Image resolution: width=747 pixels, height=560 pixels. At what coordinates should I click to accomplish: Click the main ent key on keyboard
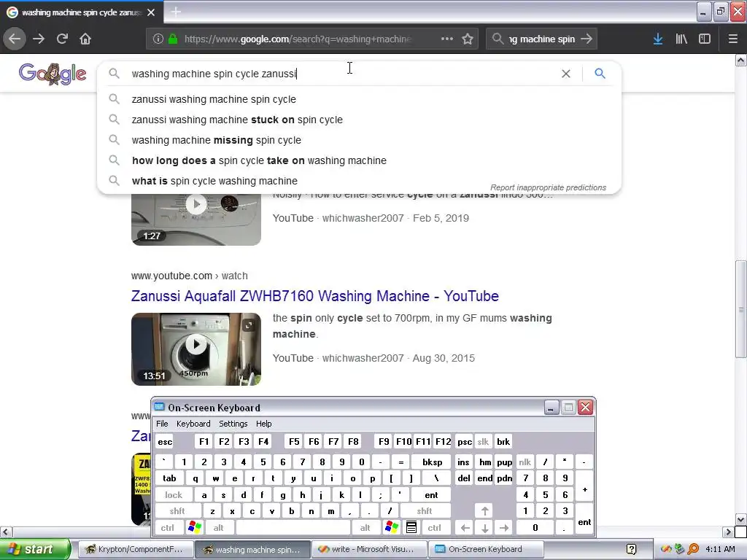point(431,495)
